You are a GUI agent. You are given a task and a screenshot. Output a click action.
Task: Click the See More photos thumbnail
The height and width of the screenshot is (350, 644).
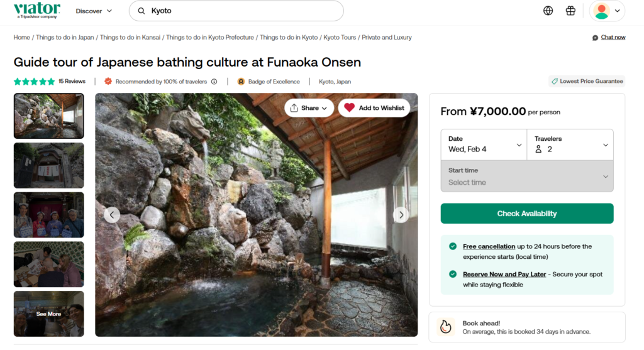click(x=48, y=314)
